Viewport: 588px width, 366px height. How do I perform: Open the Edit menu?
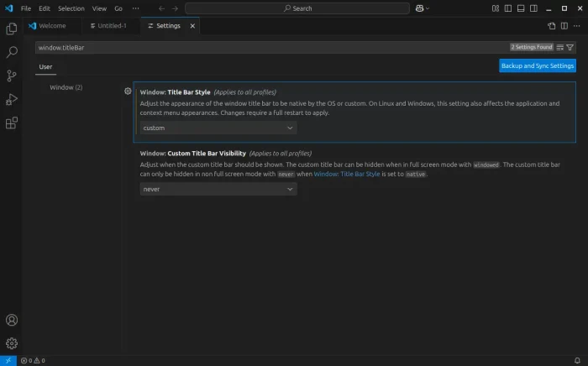point(45,8)
